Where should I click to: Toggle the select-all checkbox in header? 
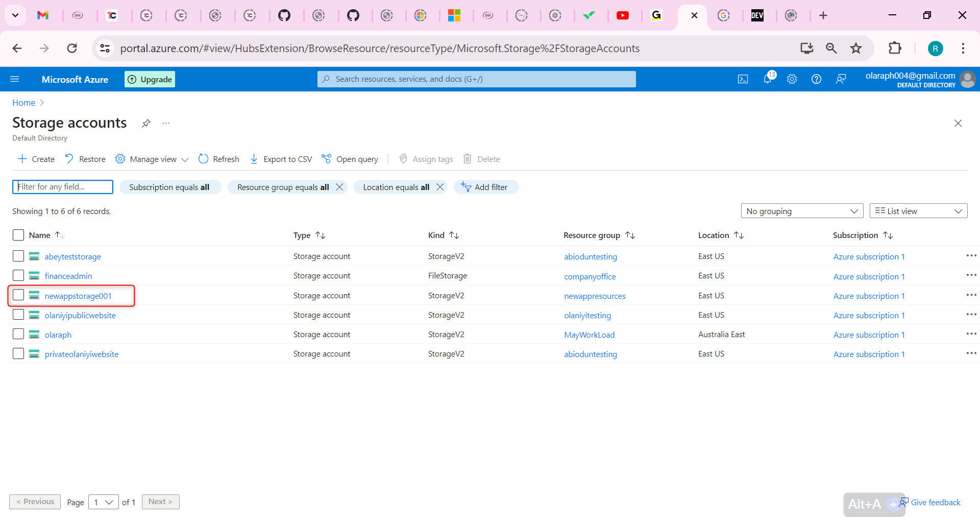(x=18, y=235)
